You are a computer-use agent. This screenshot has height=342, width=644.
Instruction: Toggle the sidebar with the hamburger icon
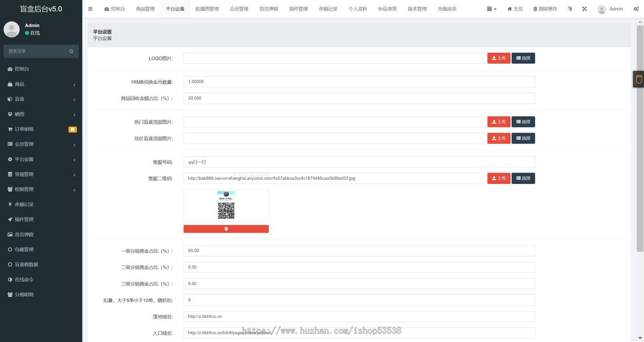pyautogui.click(x=90, y=9)
